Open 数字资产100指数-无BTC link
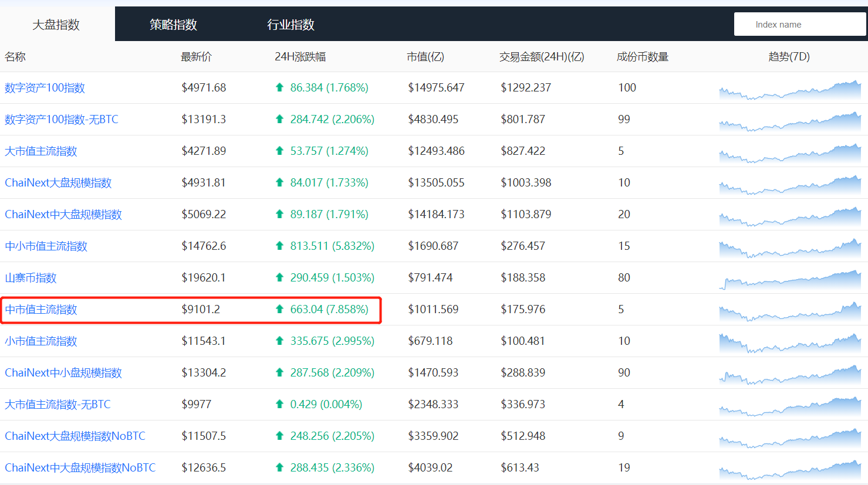The image size is (868, 485). click(62, 120)
